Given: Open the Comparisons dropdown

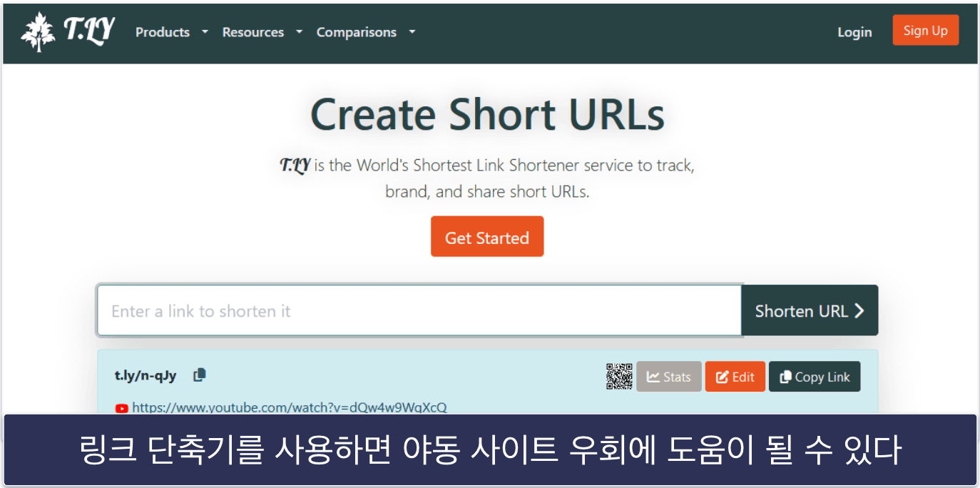Looking at the screenshot, I should tap(366, 32).
